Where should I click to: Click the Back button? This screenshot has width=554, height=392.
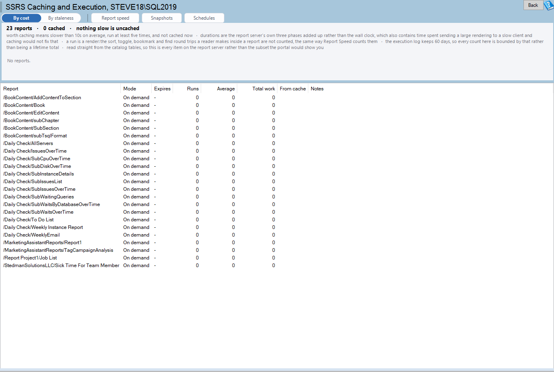pos(533,5)
